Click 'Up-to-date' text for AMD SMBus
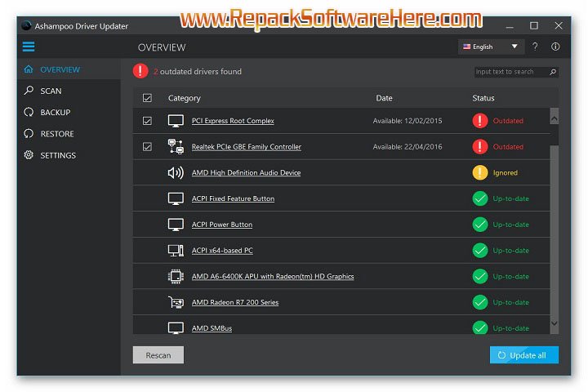 tap(510, 327)
